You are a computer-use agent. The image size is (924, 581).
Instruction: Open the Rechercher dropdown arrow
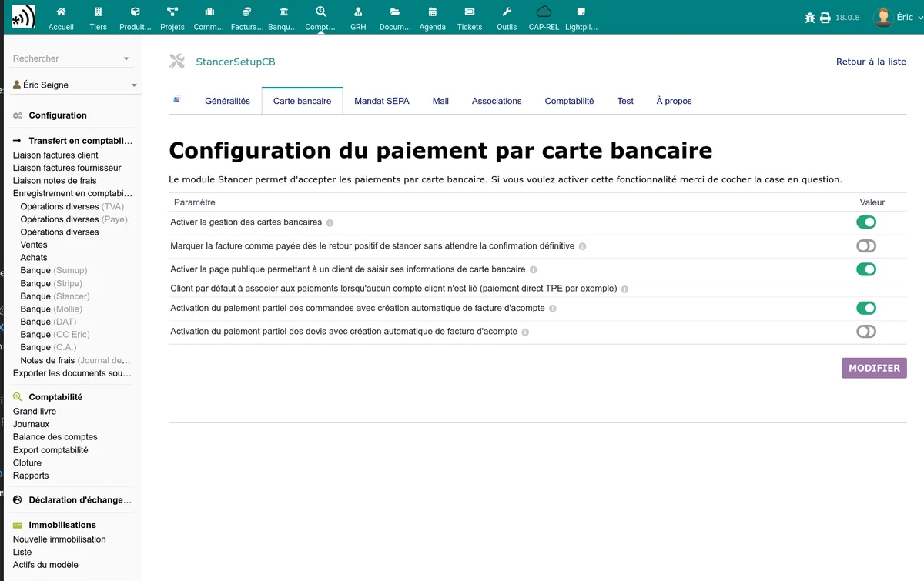tap(126, 59)
